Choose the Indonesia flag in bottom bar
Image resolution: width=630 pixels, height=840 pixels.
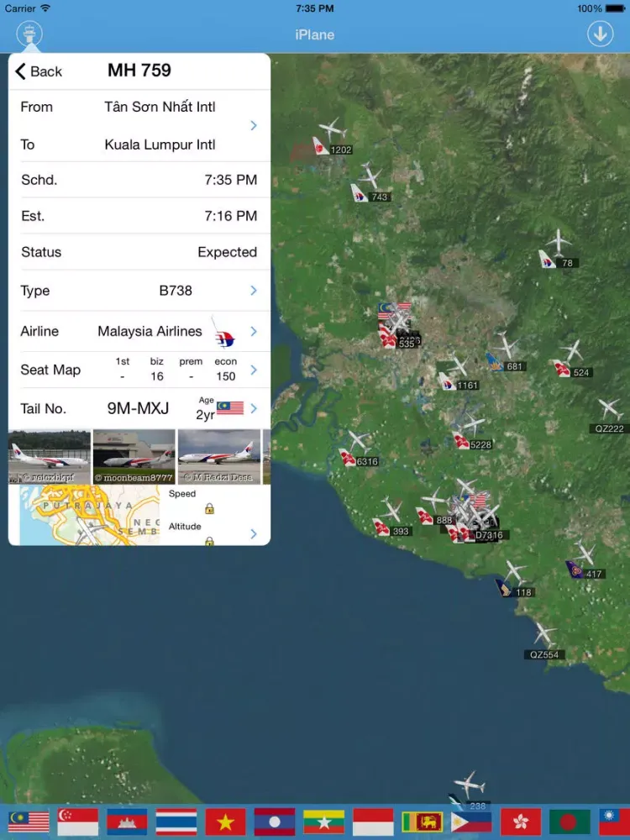(373, 822)
